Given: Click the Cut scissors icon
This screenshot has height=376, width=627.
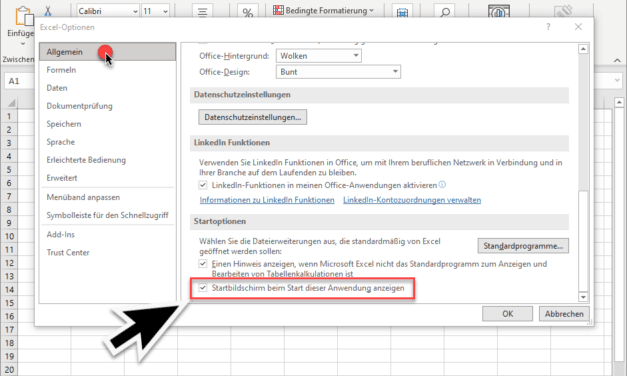Looking at the screenshot, I should pyautogui.click(x=48, y=11).
